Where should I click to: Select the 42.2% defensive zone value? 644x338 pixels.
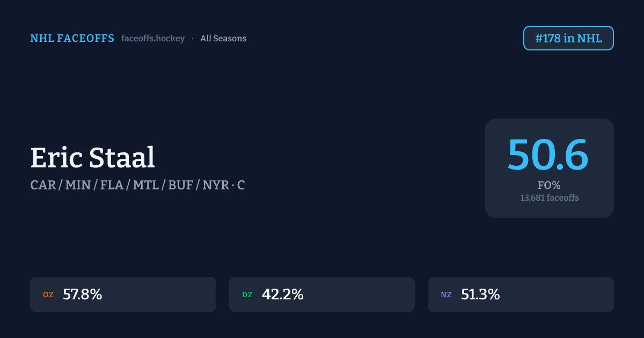(282, 295)
